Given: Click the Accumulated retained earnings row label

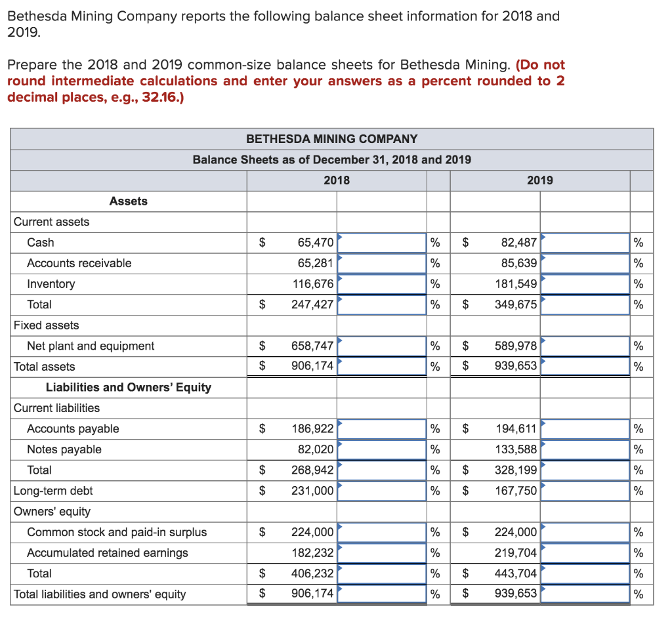Looking at the screenshot, I should pyautogui.click(x=108, y=553).
